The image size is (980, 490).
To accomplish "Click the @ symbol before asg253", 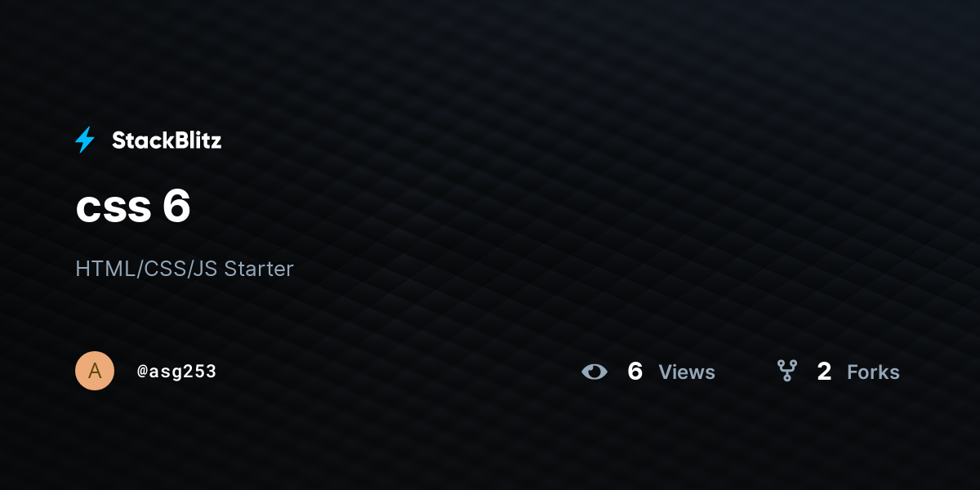I will [141, 372].
